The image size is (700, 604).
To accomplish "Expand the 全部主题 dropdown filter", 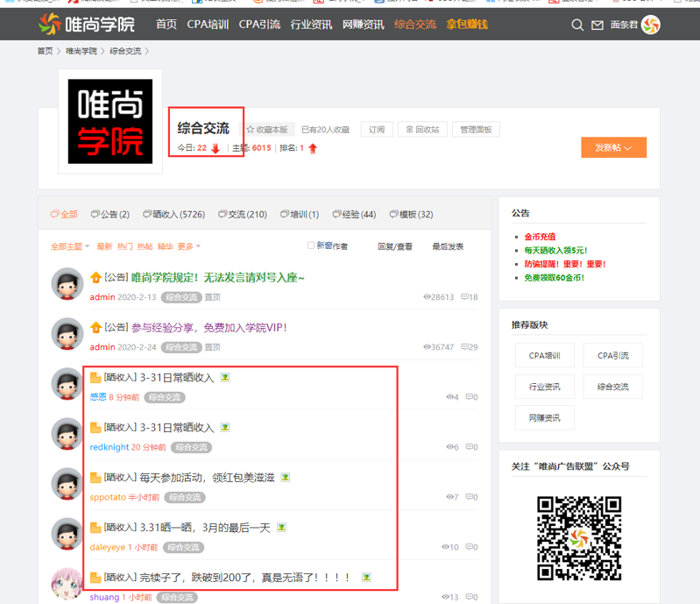I will tap(70, 246).
